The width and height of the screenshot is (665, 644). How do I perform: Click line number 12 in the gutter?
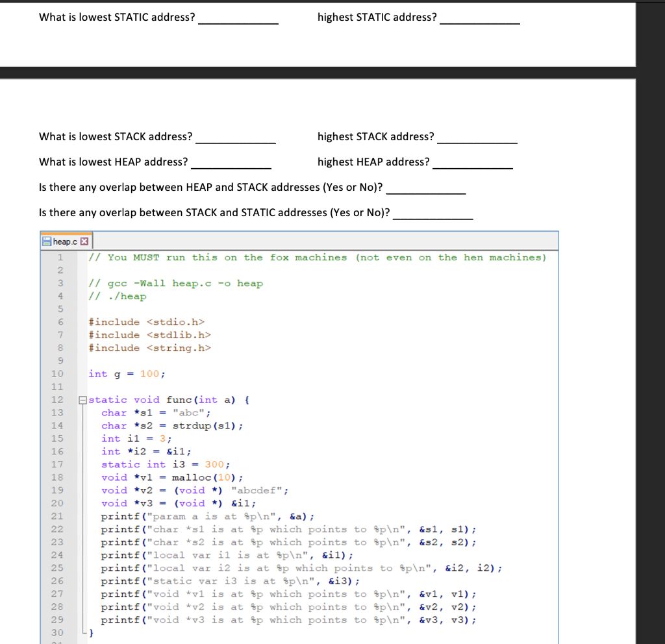pos(57,399)
